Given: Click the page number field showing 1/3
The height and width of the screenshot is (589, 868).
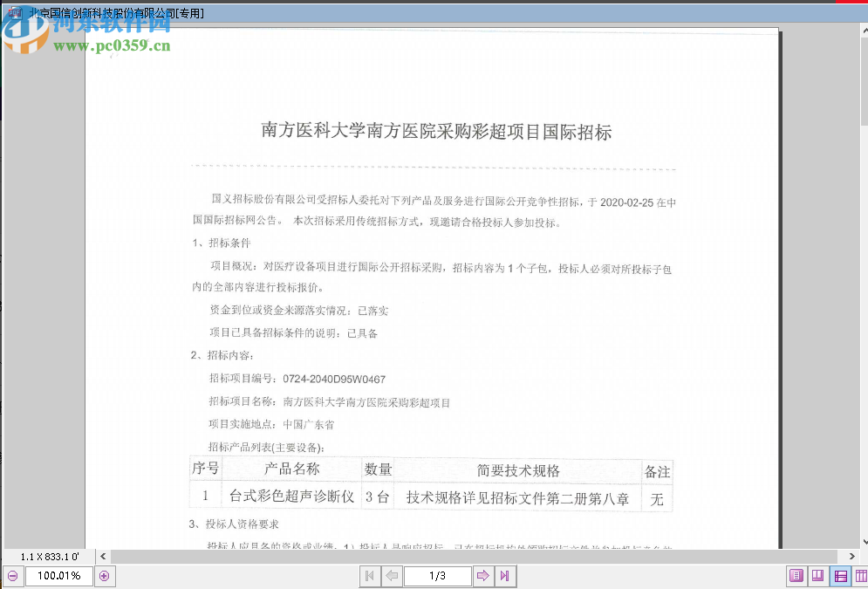Looking at the screenshot, I should (437, 576).
